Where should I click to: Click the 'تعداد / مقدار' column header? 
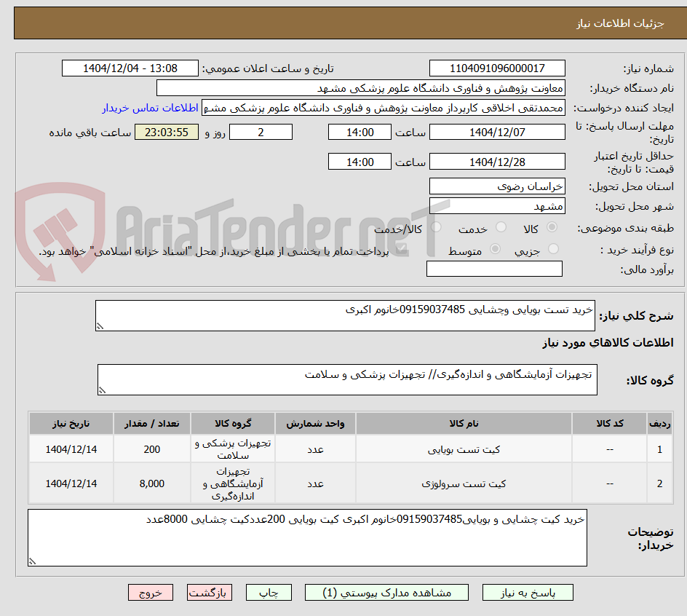tap(152, 424)
